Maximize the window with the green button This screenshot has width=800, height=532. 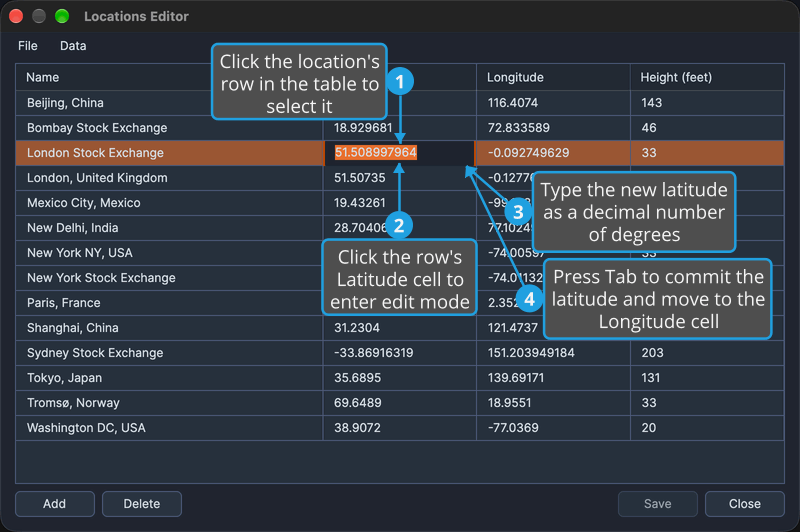point(62,16)
